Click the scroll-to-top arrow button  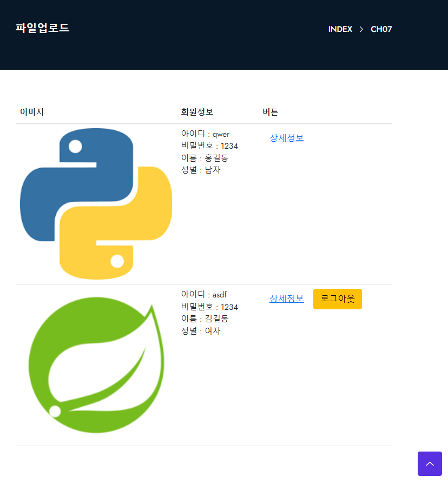(430, 463)
